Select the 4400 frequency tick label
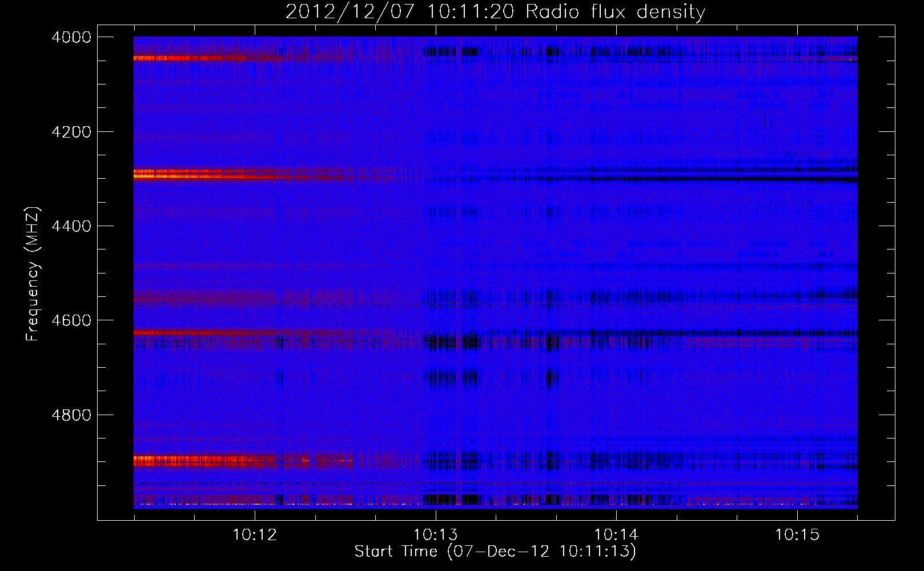Image resolution: width=924 pixels, height=571 pixels. [71, 226]
